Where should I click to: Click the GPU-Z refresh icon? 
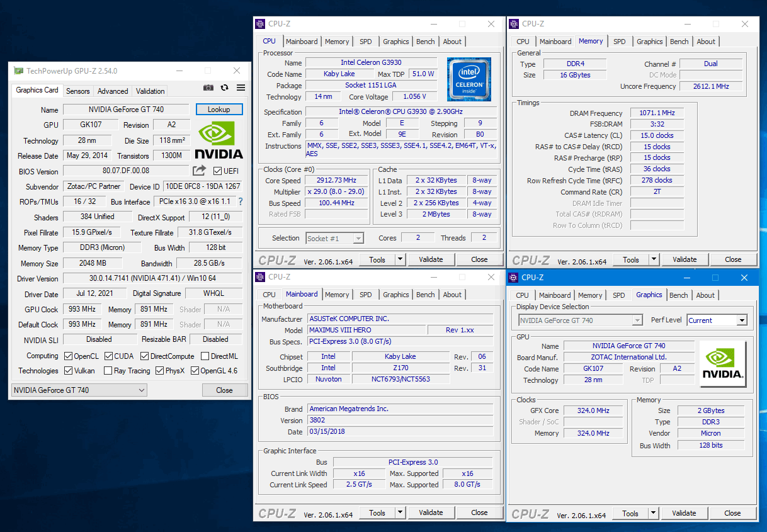point(225,88)
